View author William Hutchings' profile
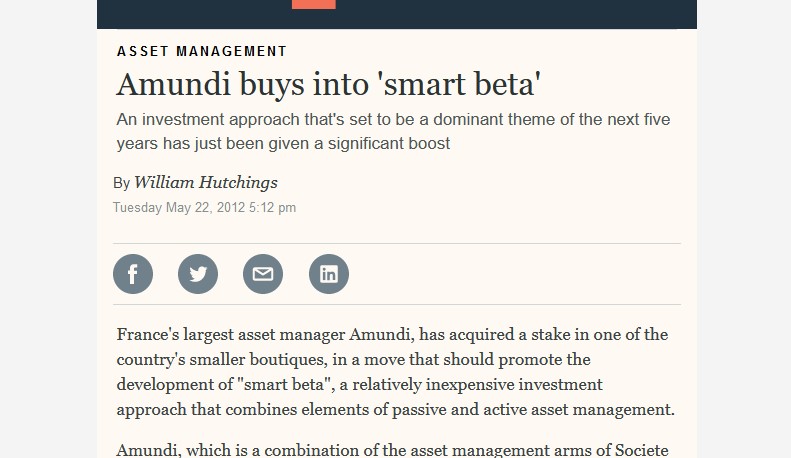This screenshot has width=791, height=458. [205, 182]
